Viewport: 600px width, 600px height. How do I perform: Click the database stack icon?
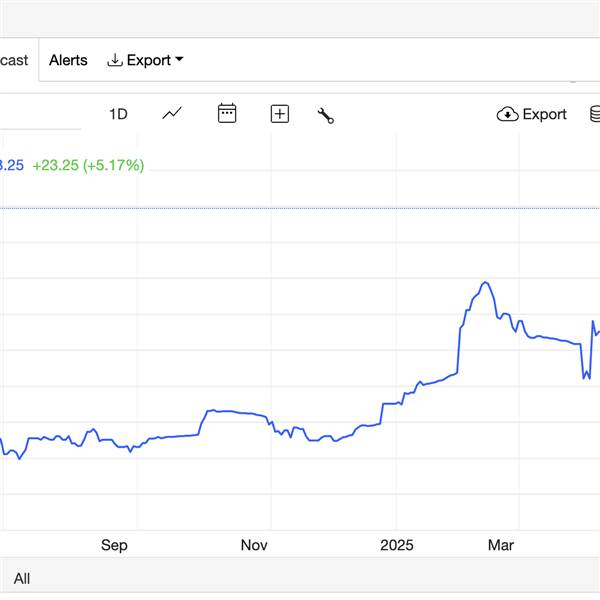pos(595,114)
